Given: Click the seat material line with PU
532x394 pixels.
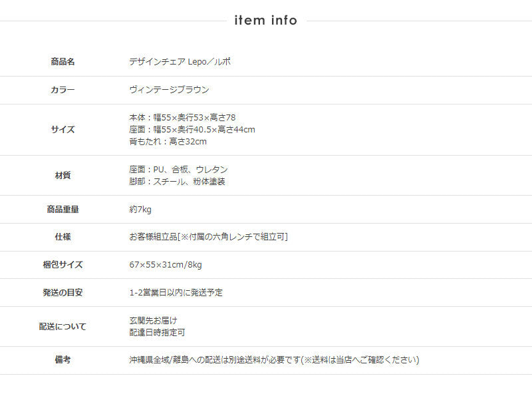Looking at the screenshot, I should coord(178,170).
